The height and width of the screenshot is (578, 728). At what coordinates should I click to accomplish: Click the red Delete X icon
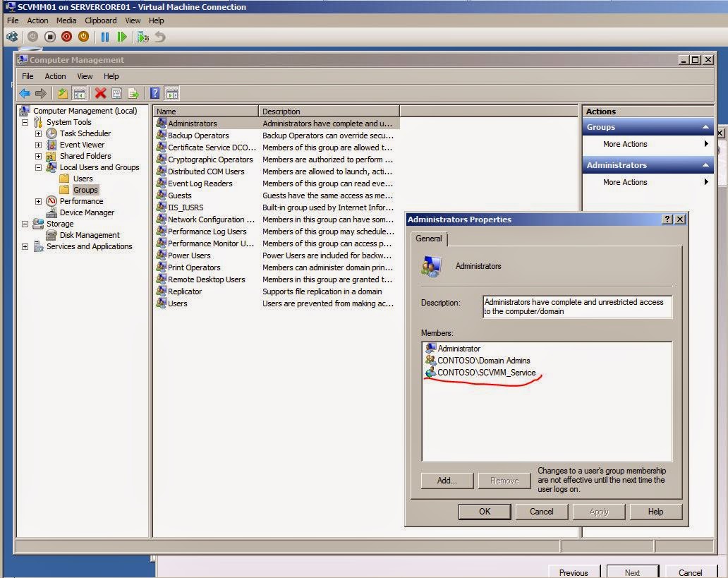click(x=100, y=93)
